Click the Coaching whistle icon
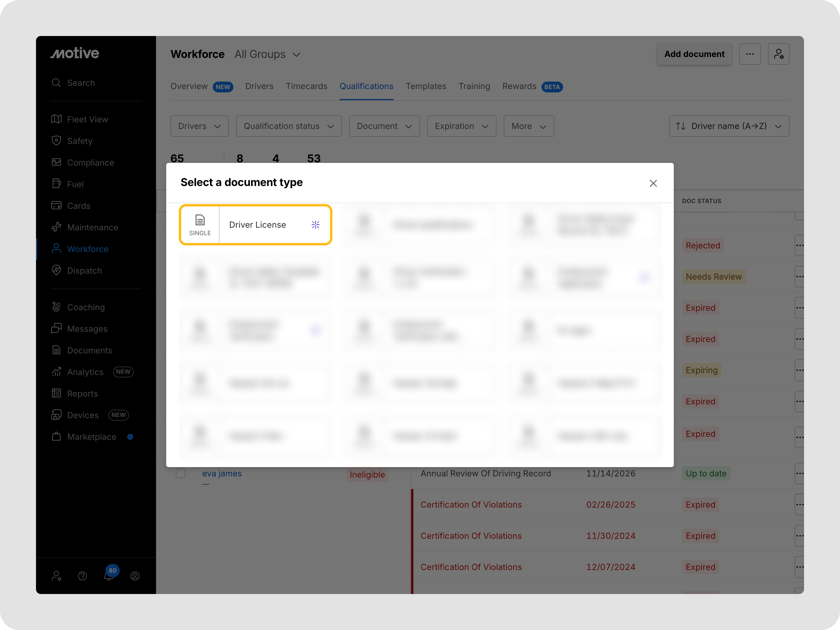This screenshot has width=840, height=630. tap(56, 307)
